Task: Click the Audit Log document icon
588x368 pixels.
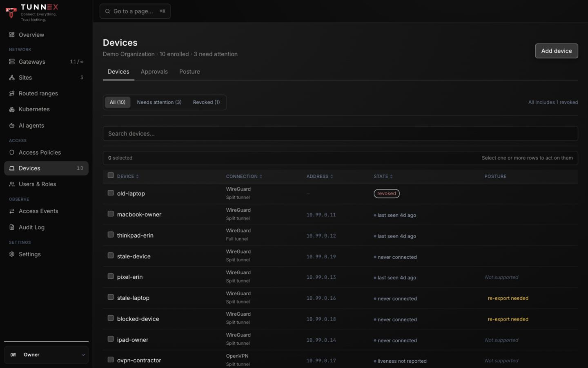Action: [x=12, y=227]
